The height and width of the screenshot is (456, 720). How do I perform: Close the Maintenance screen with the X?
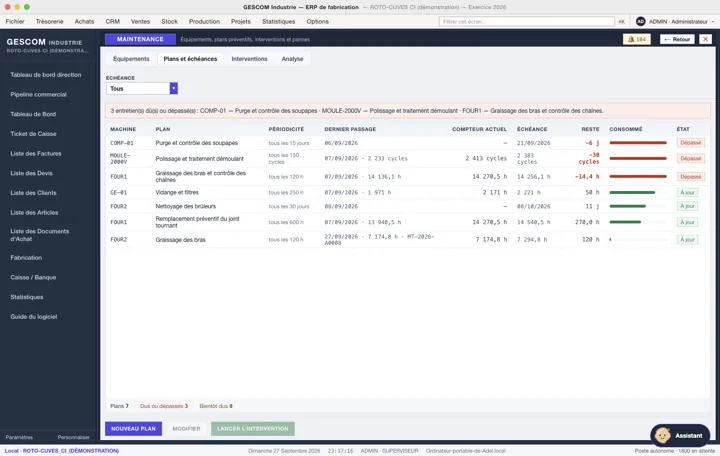705,39
